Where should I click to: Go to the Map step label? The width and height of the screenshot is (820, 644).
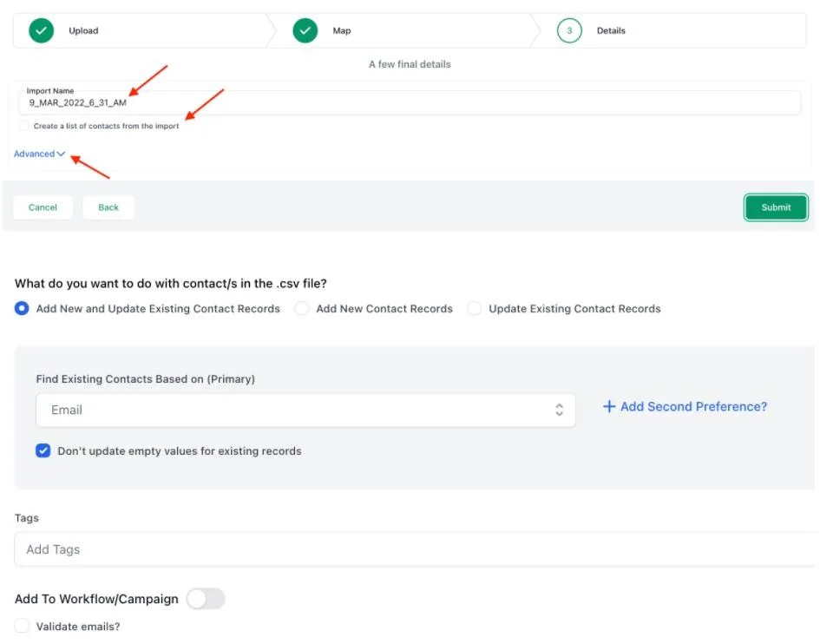[342, 31]
